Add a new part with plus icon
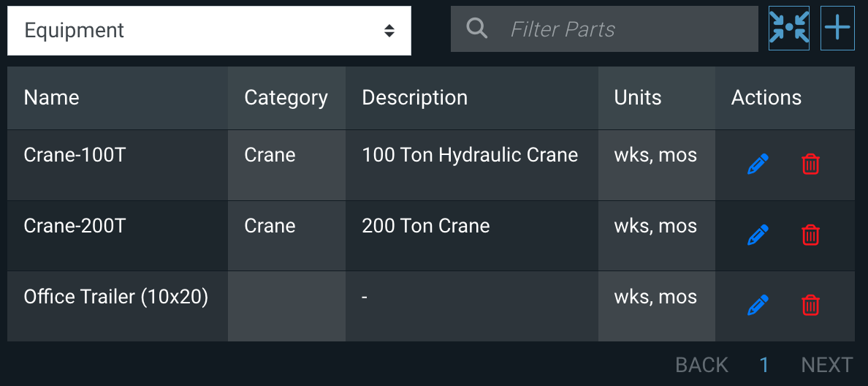The width and height of the screenshot is (868, 386). 837,29
